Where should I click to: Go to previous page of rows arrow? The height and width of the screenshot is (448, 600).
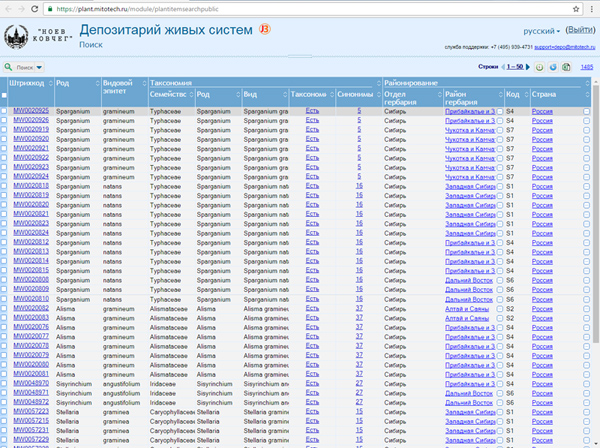pos(503,66)
